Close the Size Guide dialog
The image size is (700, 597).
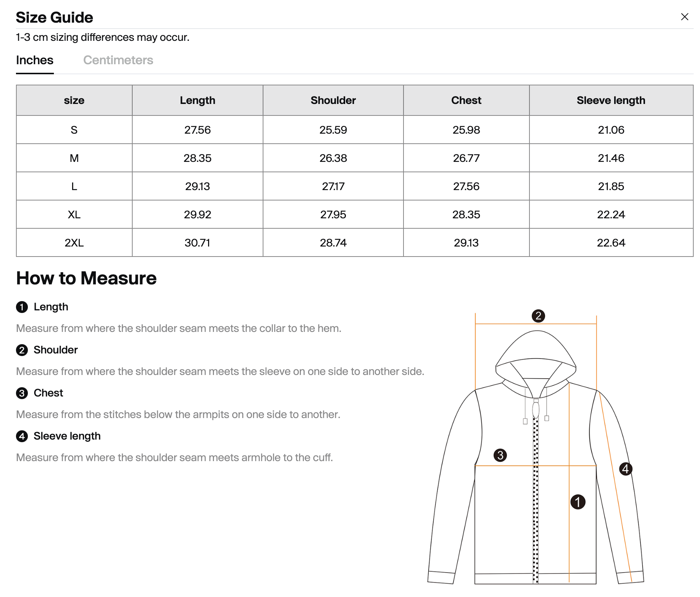click(x=684, y=17)
